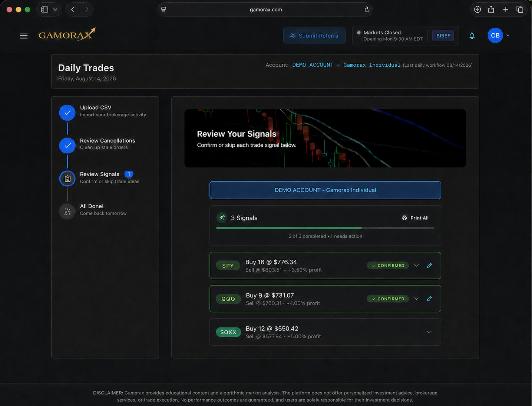Image resolution: width=532 pixels, height=406 pixels.
Task: Click 'Buy 12 @ $550.42' text
Action: (272, 329)
